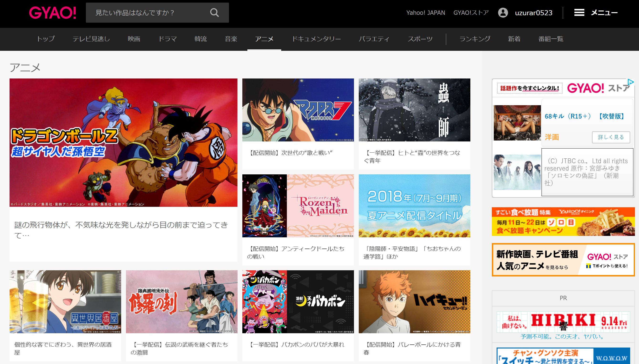
Task: Click the JTBC co. copyright ad text
Action: [587, 172]
